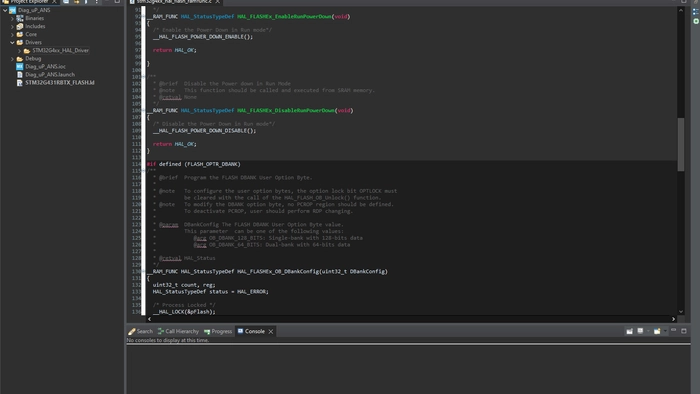Image resolution: width=700 pixels, height=394 pixels.
Task: Toggle folding at HAL_FLASHEx_OB_DBankConfig function line
Action: click(x=144, y=271)
